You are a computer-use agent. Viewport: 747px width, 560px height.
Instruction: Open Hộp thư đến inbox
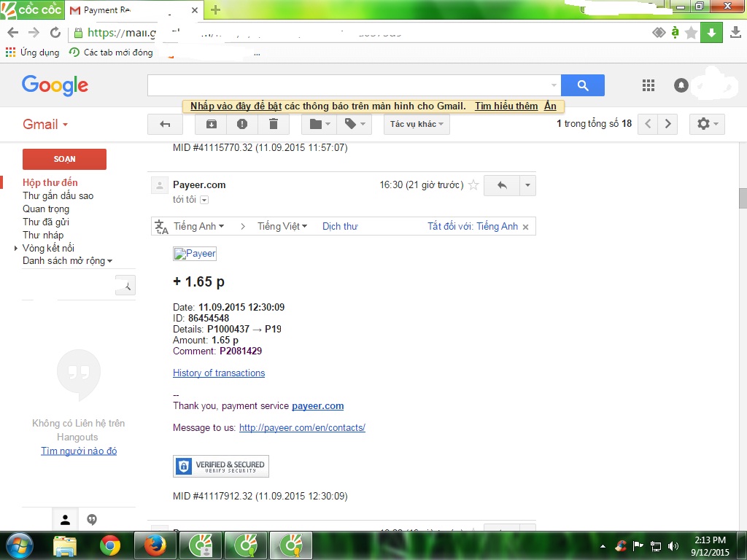pos(50,182)
